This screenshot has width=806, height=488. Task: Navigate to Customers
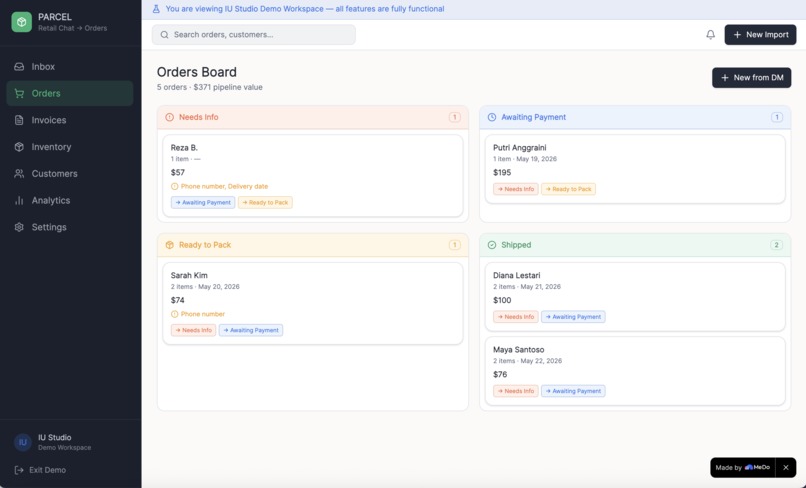point(70,173)
